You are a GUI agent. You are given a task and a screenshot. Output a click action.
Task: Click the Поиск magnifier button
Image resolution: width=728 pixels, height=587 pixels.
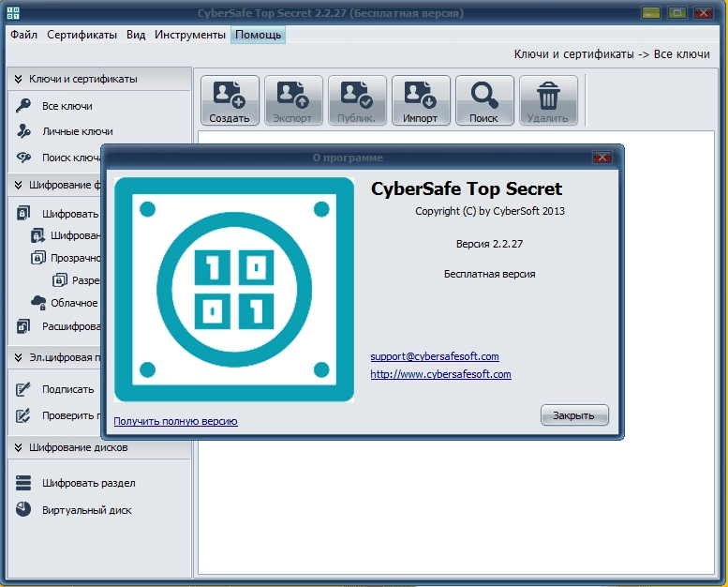[x=484, y=100]
